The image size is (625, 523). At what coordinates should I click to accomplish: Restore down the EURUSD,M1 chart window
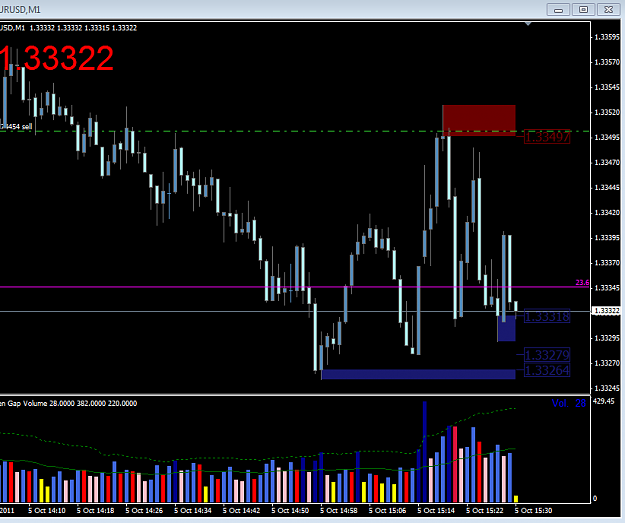click(x=583, y=10)
